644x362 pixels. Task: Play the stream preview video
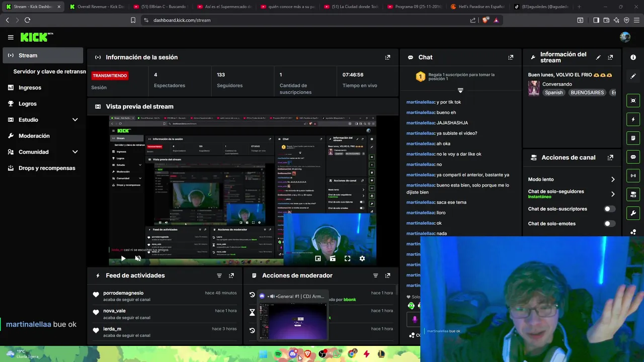point(123,258)
